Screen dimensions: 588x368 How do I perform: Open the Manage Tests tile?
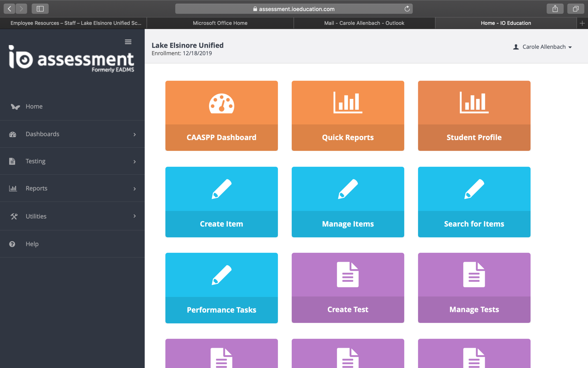coord(474,288)
